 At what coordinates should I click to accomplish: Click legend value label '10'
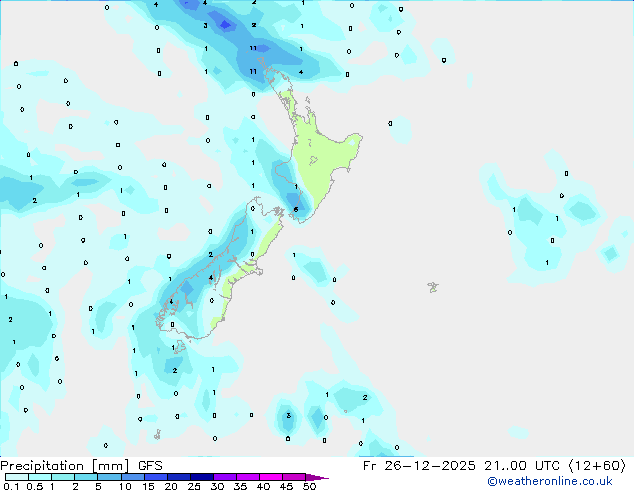point(125,486)
